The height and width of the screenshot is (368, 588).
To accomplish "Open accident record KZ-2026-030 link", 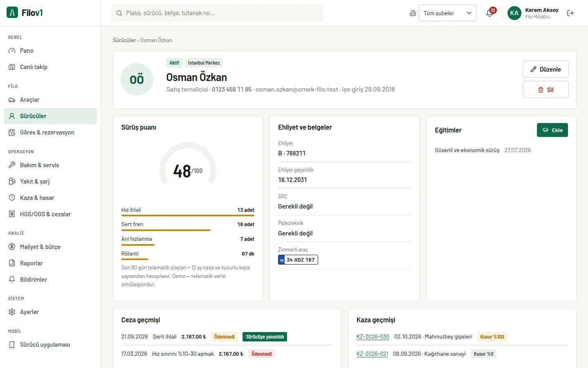I will (x=373, y=337).
